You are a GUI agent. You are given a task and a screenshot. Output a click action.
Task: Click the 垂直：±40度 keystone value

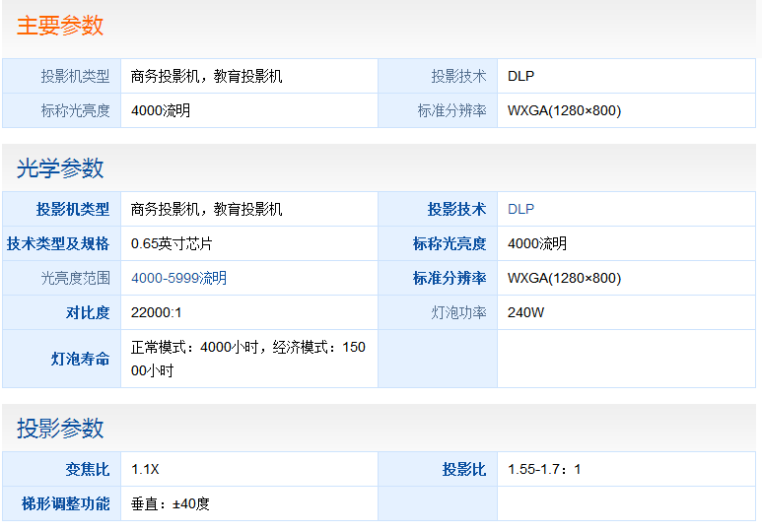[x=171, y=503]
